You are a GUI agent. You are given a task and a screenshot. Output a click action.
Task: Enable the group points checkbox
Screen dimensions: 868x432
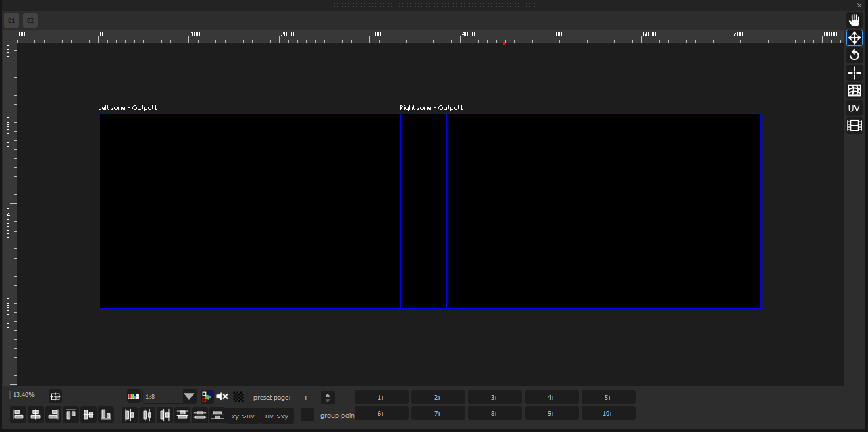point(307,415)
